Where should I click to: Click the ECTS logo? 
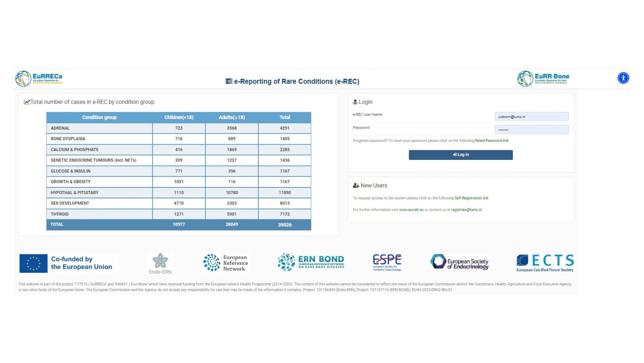click(545, 263)
